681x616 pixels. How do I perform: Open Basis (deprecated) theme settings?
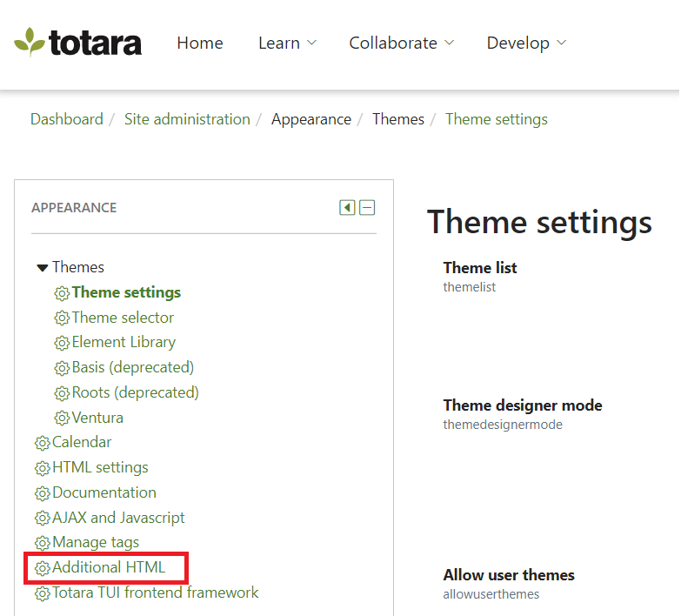[x=133, y=367]
